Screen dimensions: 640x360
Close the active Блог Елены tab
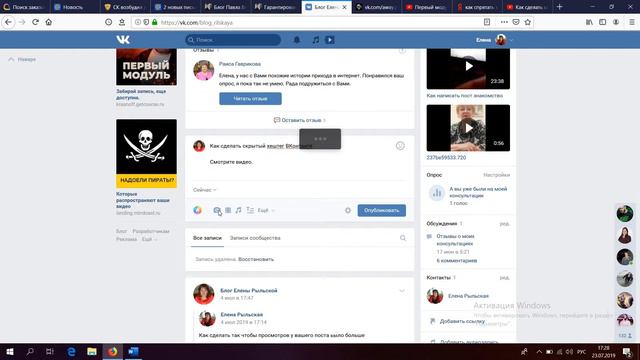coord(344,7)
